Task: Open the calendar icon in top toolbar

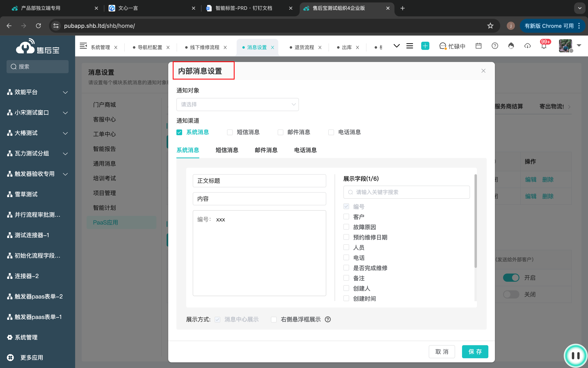Action: [x=478, y=46]
